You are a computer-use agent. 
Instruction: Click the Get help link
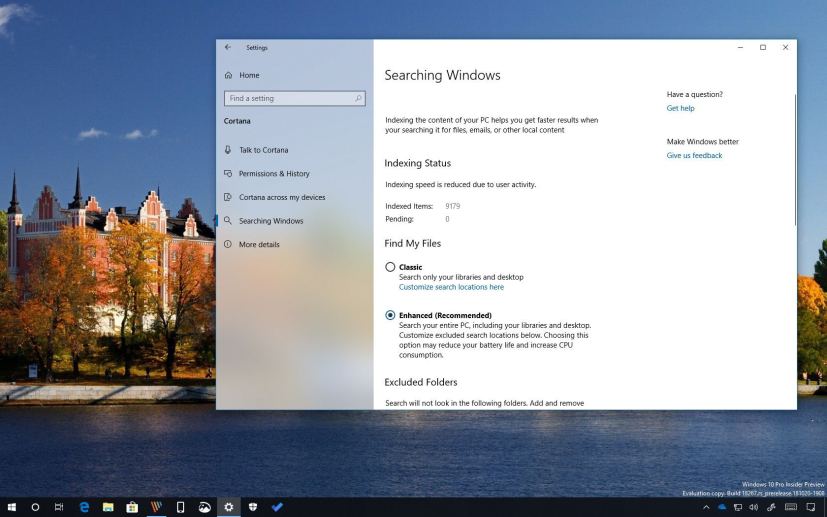coord(680,108)
